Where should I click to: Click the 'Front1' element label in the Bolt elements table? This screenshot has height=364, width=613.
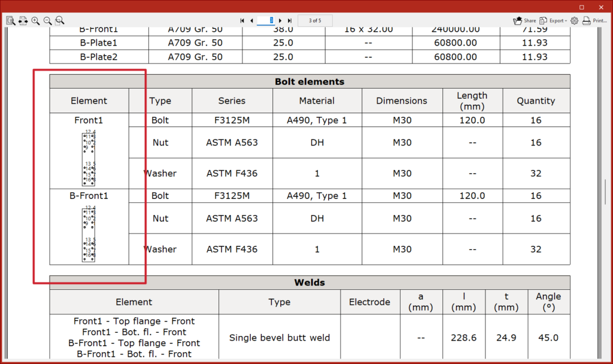tap(89, 120)
